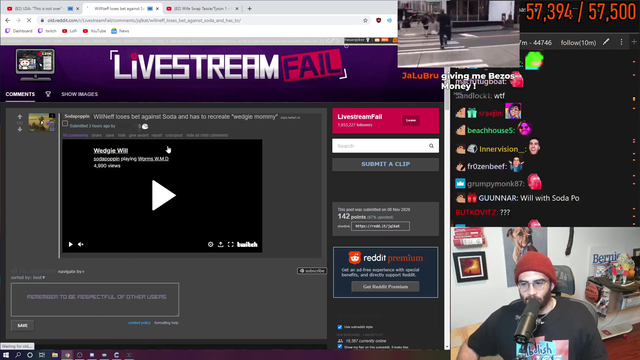Click the LivestreamFail subreddit logo icon
The image size is (640, 360).
pos(35,63)
